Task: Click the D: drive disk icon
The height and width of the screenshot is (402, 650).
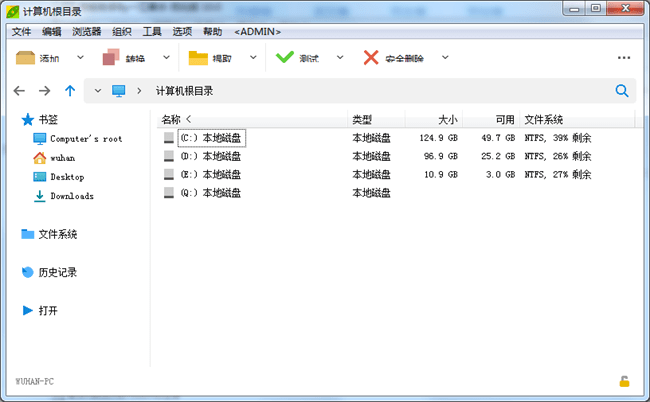Action: 169,156
